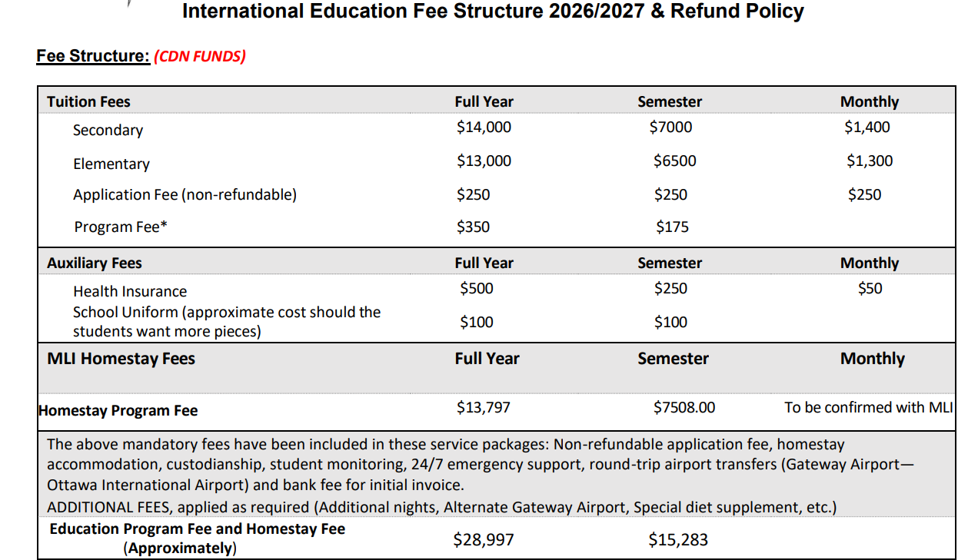The height and width of the screenshot is (560, 958).
Task: Click the Program Fee semester $175 value
Action: [x=672, y=227]
